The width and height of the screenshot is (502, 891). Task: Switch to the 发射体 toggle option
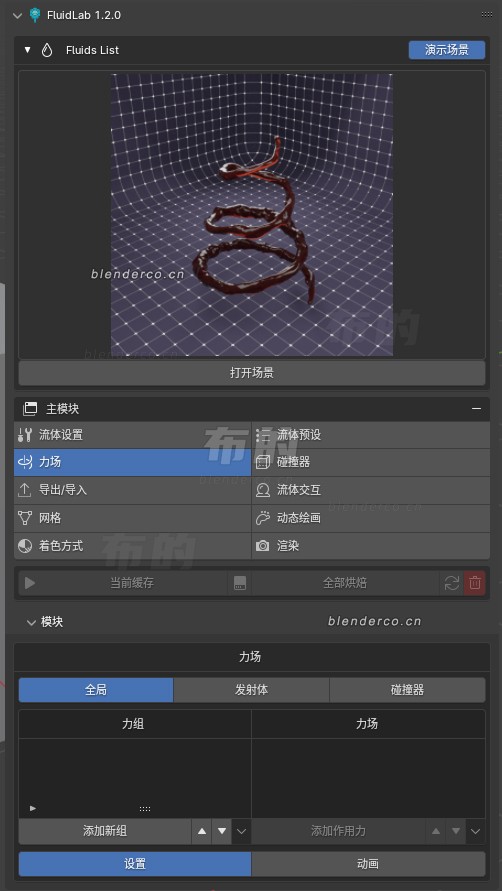point(251,690)
